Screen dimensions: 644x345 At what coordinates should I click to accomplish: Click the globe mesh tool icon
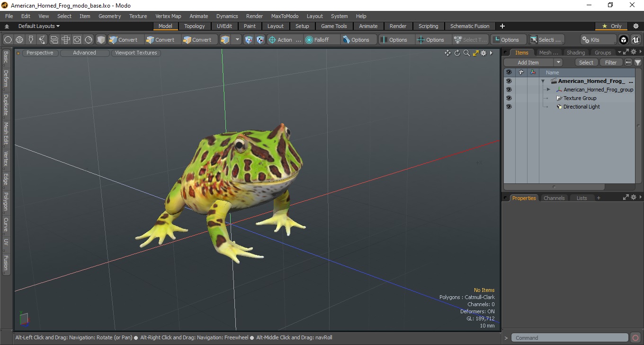coord(19,40)
